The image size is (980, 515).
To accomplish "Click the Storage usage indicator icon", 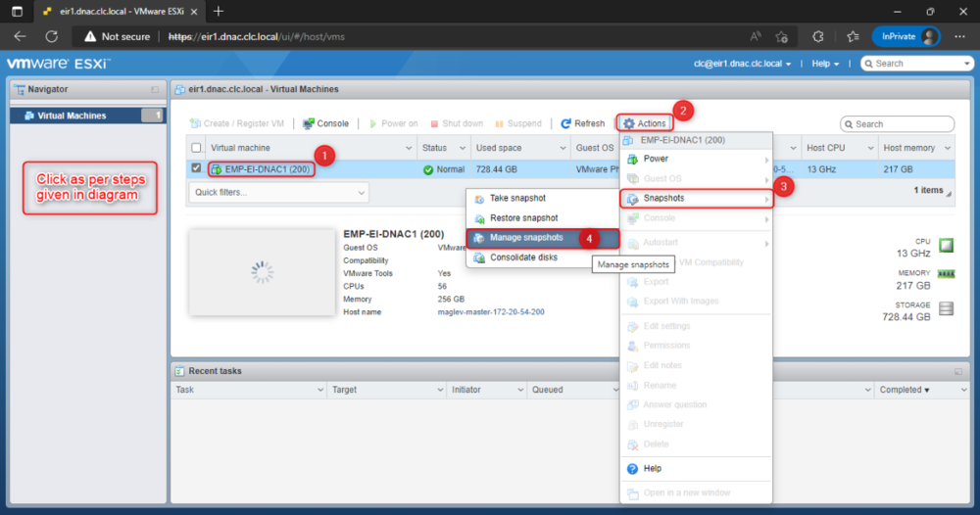I will pos(947,308).
